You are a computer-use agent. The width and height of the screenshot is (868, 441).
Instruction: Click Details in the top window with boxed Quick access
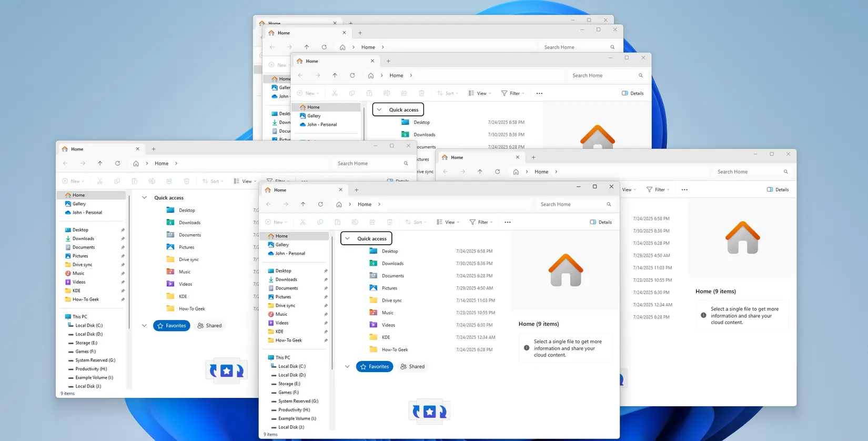point(632,93)
